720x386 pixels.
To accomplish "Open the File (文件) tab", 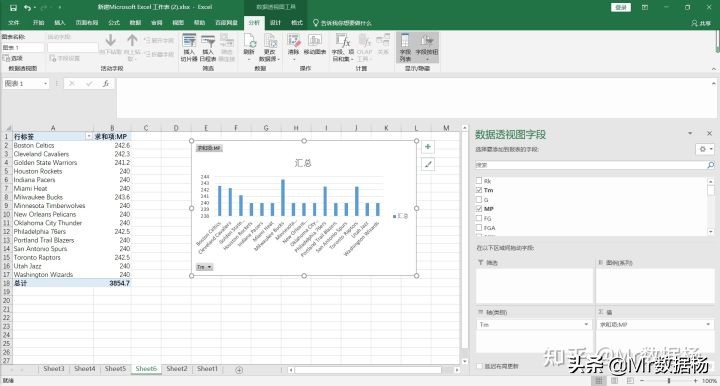I will coord(14,22).
